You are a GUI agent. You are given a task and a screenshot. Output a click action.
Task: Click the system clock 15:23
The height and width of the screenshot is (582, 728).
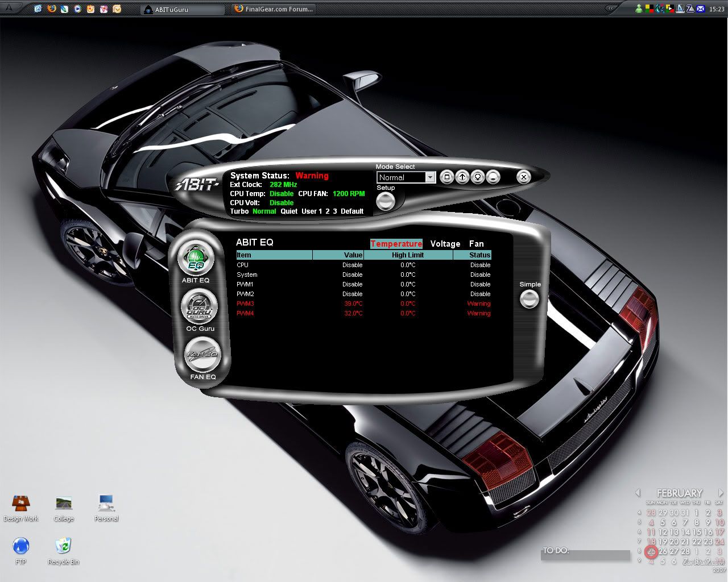click(x=717, y=9)
